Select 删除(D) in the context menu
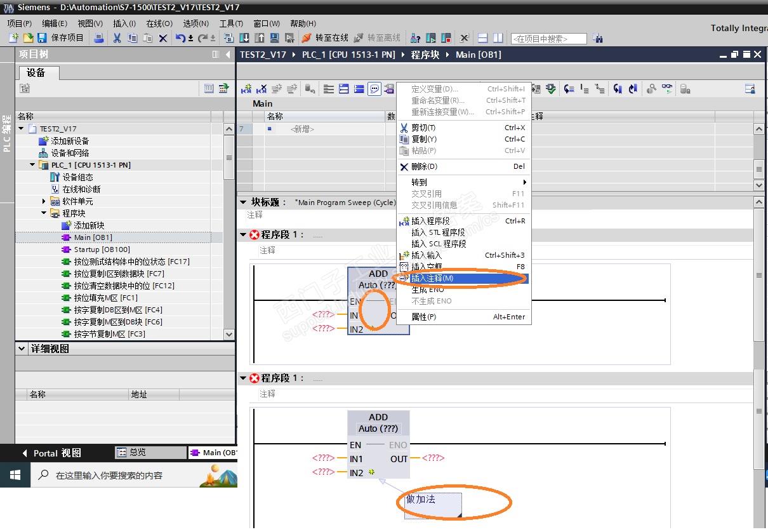The height and width of the screenshot is (532, 768). tap(463, 166)
